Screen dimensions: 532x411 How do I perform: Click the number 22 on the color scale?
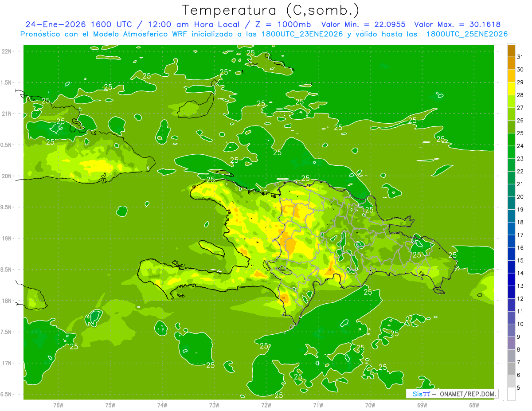click(x=520, y=172)
